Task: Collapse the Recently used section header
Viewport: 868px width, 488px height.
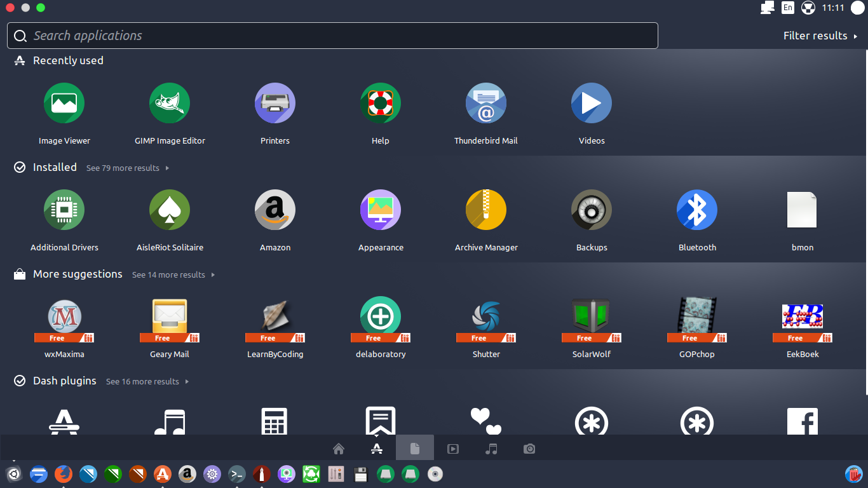Action: click(68, 60)
